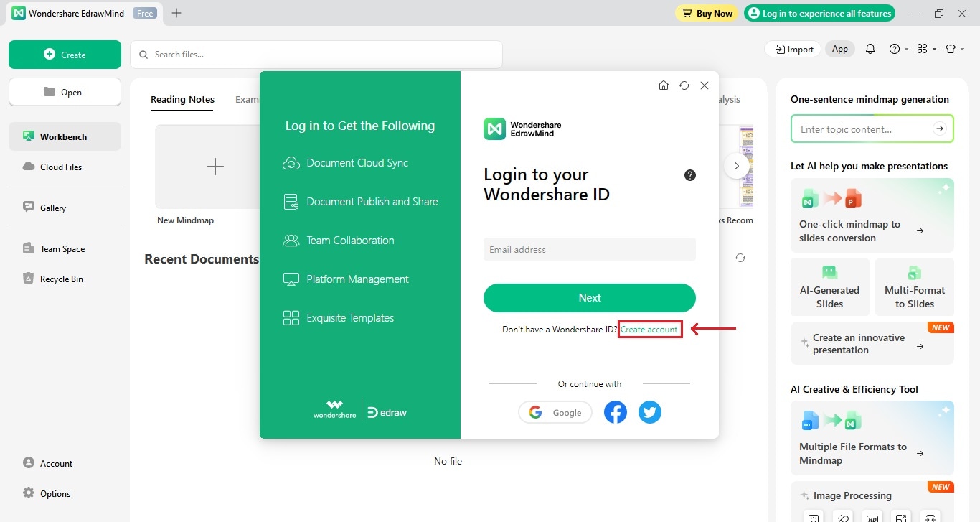
Task: Open Create an innovative presentation
Action: click(x=872, y=343)
